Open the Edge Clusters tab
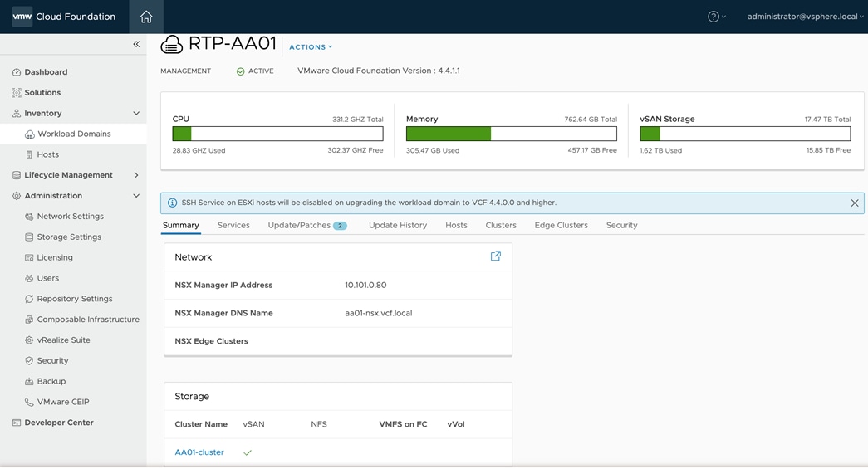Viewport: 868px width, 469px height. click(562, 225)
